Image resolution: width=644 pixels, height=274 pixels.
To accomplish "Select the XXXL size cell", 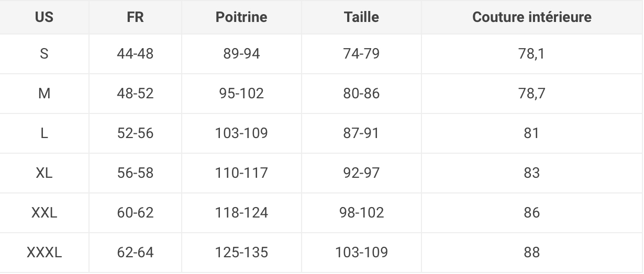I will click(44, 253).
